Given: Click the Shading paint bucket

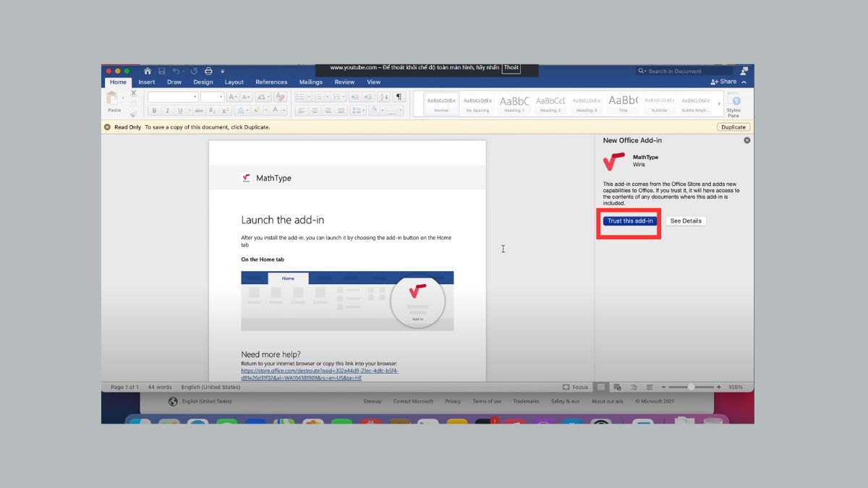Looking at the screenshot, I should click(374, 111).
